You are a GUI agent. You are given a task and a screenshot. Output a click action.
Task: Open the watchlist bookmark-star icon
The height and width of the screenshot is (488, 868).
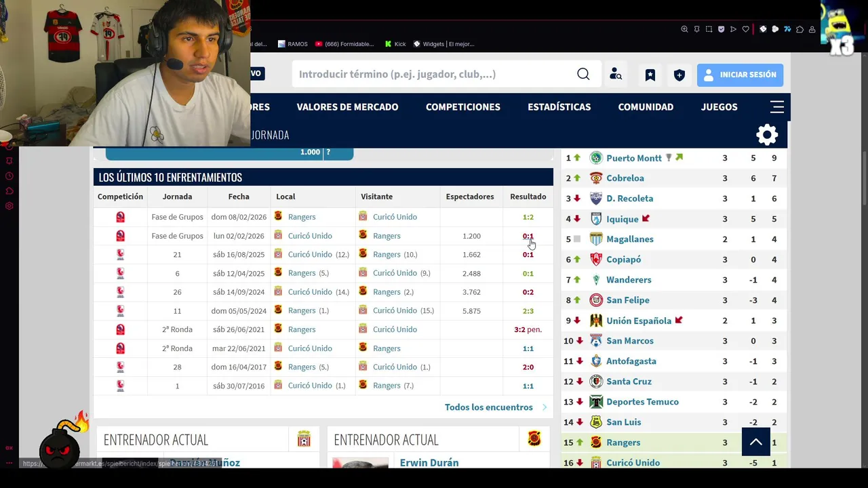(x=650, y=75)
